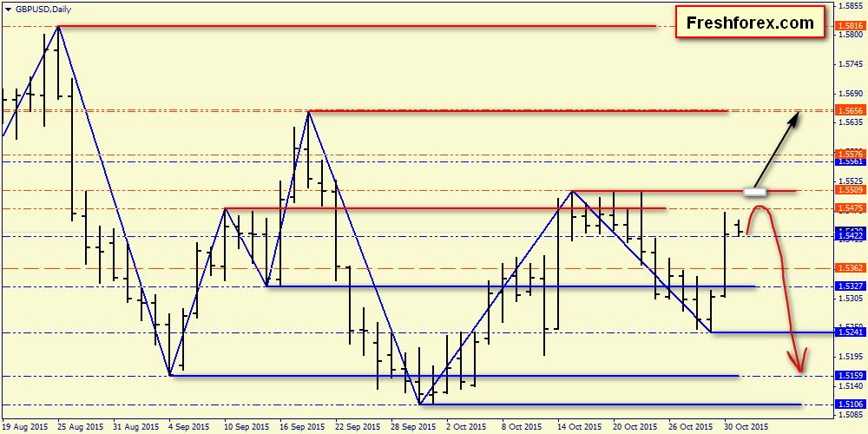Screen dimensions: 868x434
Task: Click the 1.5576 orange price label
Action: pos(851,154)
